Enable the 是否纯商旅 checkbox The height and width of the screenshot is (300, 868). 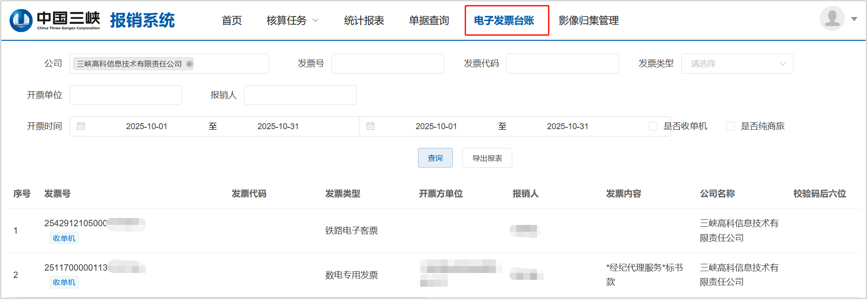click(x=731, y=126)
